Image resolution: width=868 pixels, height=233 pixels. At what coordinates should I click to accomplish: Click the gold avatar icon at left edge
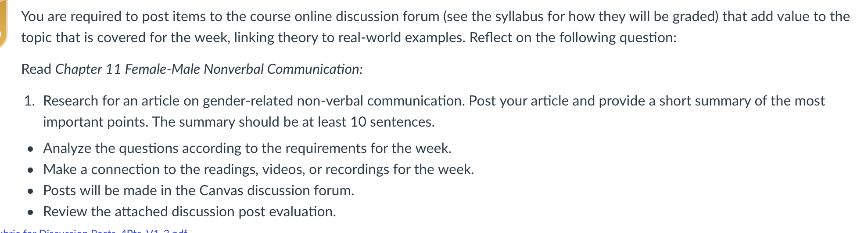pyautogui.click(x=4, y=24)
